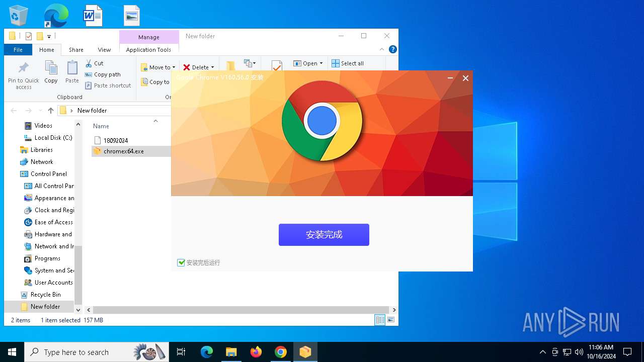
Task: Select Local Disk (C:) in the tree
Action: pyautogui.click(x=53, y=138)
